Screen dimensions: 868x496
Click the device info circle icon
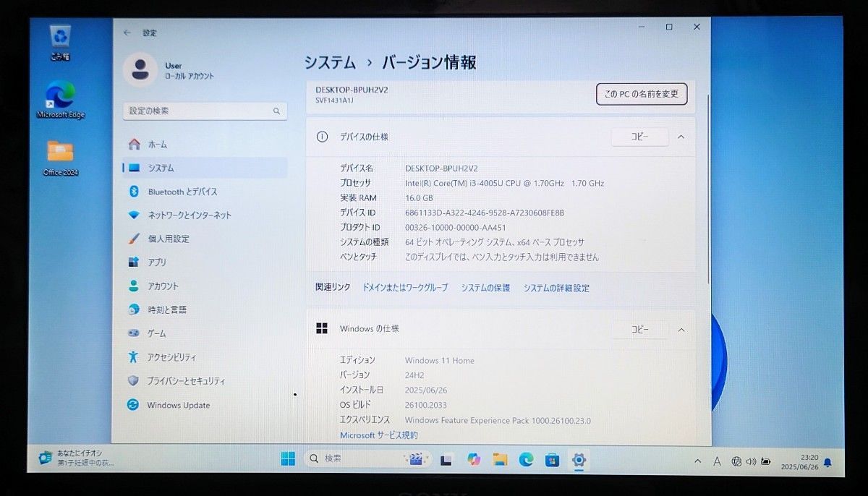[322, 137]
